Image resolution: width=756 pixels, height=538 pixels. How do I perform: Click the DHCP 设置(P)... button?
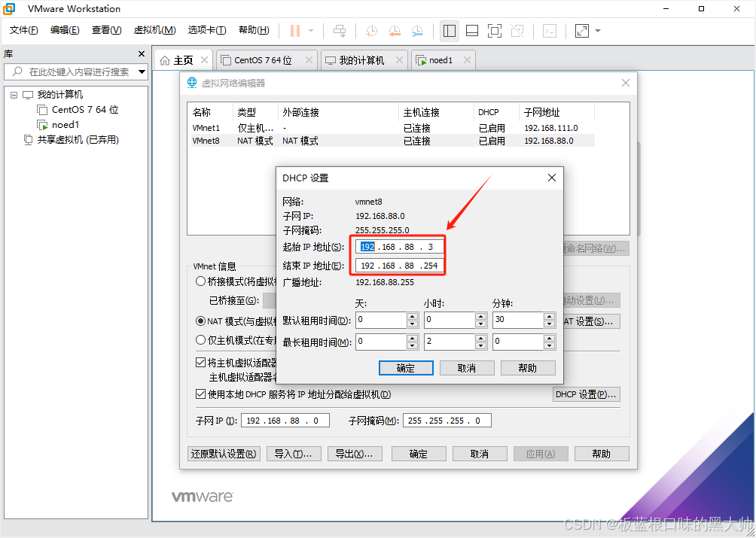pyautogui.click(x=587, y=394)
